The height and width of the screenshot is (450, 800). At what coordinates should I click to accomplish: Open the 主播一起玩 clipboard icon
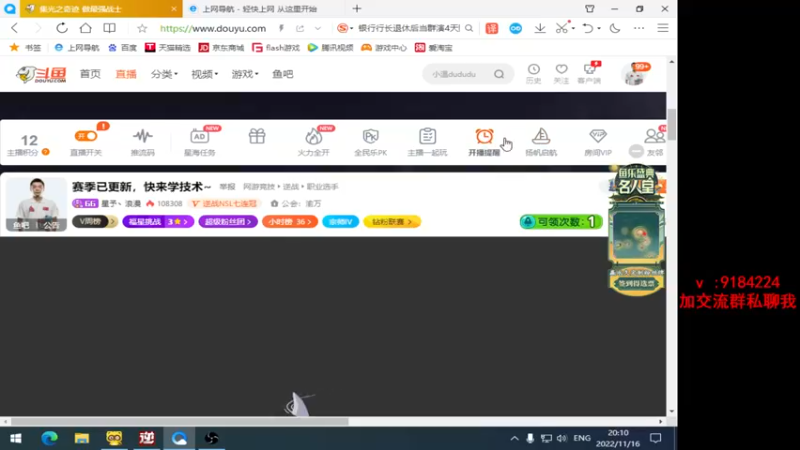coord(428,136)
